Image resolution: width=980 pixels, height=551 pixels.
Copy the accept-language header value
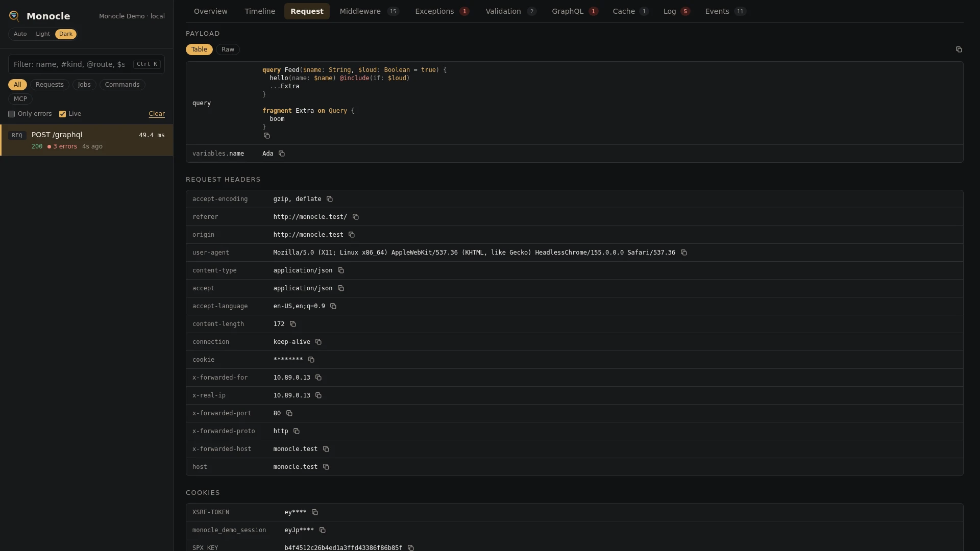click(x=333, y=306)
